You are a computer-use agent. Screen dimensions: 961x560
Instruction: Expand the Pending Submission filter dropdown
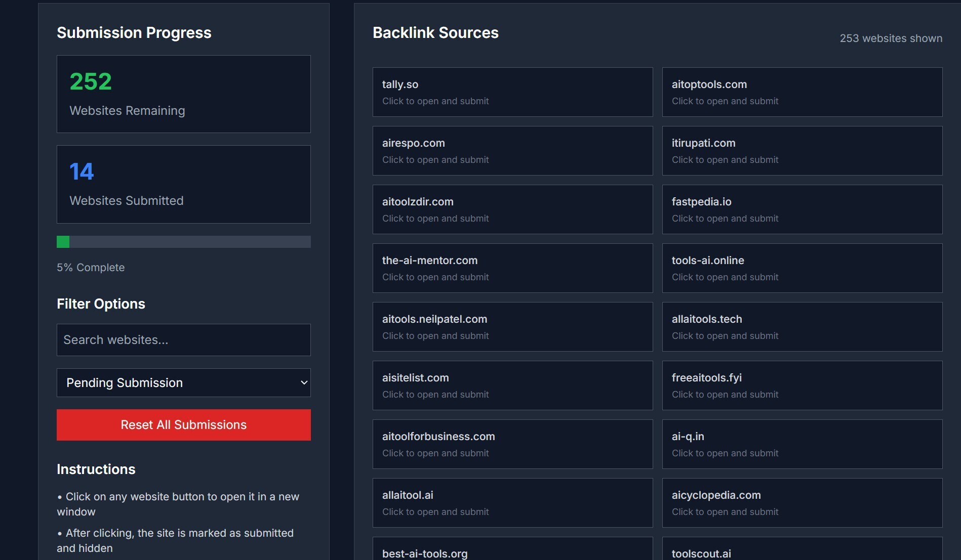click(x=183, y=383)
